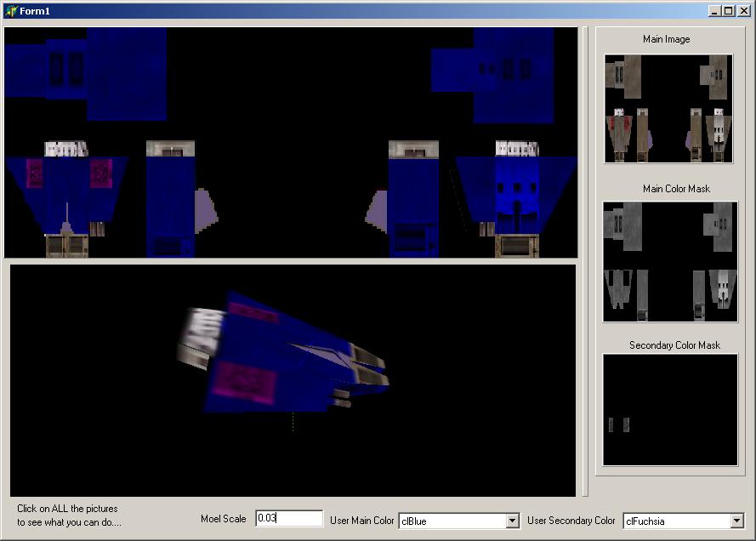
Task: Open the User Main Color dropdown arrow
Action: (513, 521)
